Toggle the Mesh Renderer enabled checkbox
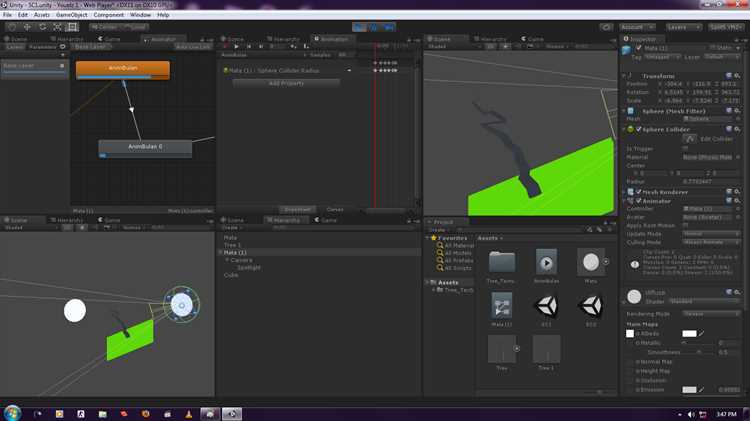Viewport: 750px width, 421px height. coord(639,192)
